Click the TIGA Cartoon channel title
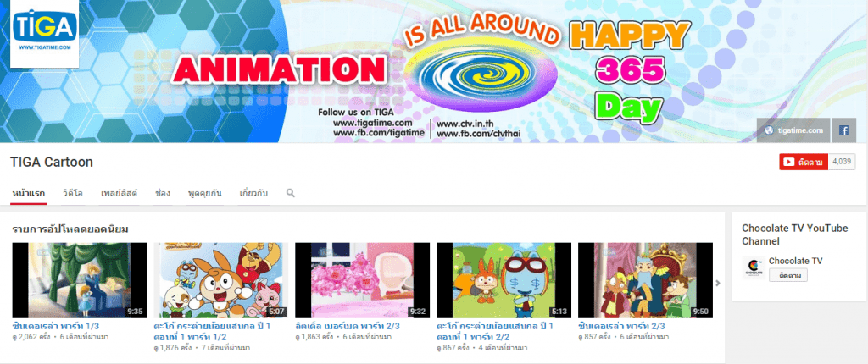Image resolution: width=868 pixels, height=364 pixels. pos(52,162)
